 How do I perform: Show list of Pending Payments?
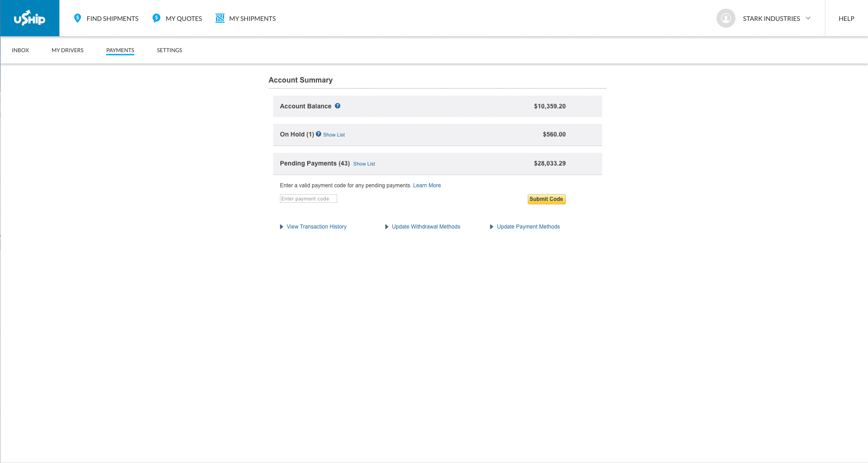coord(364,164)
